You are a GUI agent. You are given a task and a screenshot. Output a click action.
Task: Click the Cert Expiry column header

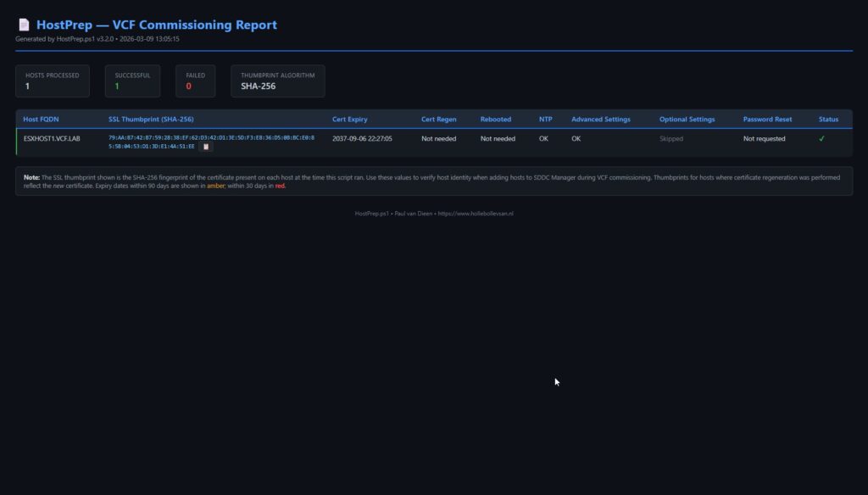tap(350, 120)
